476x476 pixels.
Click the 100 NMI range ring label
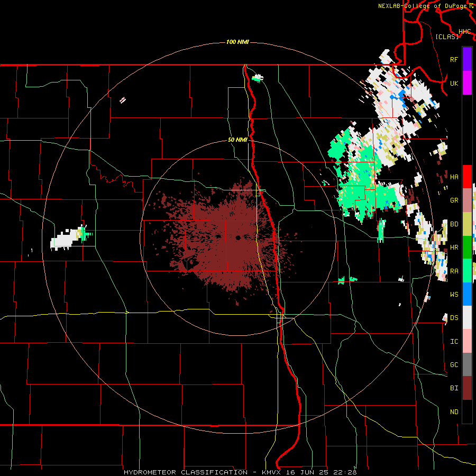click(x=237, y=42)
